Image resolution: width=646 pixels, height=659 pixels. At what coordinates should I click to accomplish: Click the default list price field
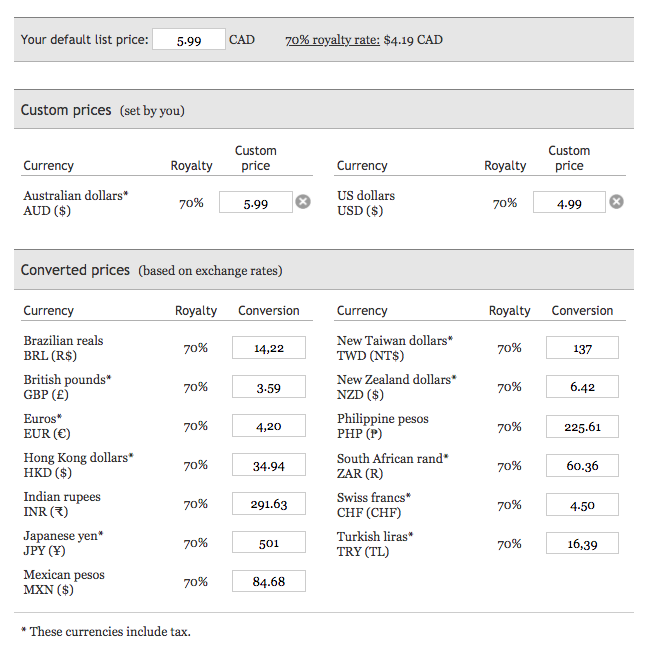pos(189,40)
